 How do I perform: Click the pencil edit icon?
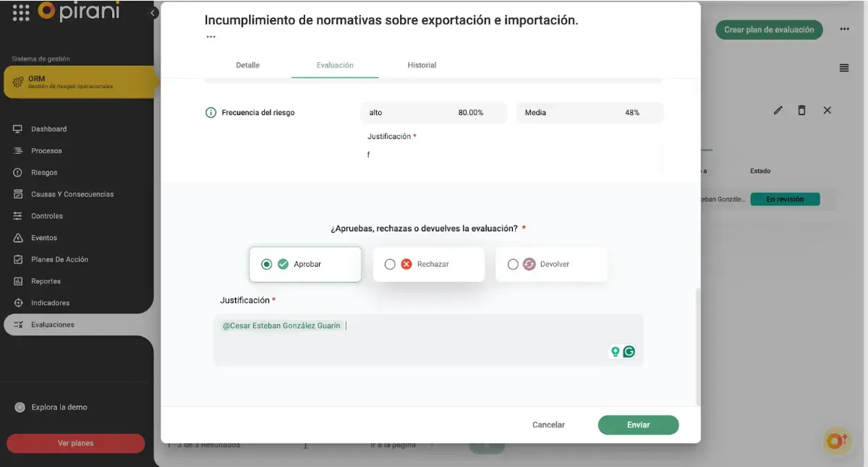[x=778, y=111]
